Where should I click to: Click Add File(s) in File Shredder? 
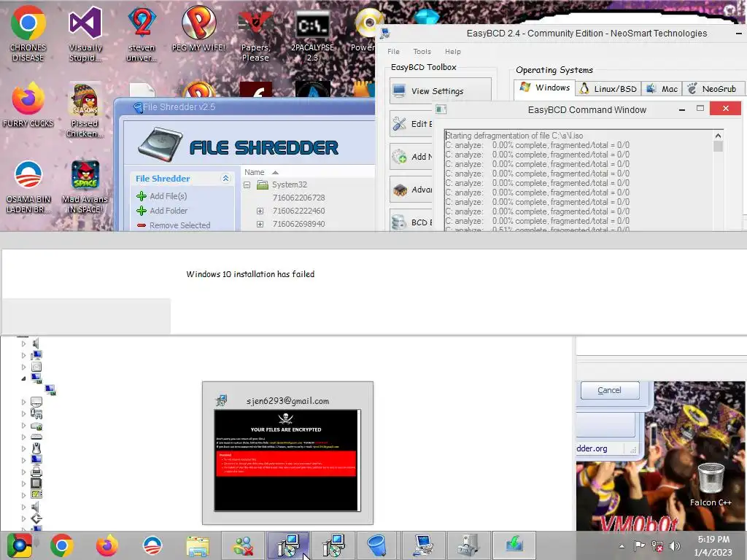click(161, 196)
